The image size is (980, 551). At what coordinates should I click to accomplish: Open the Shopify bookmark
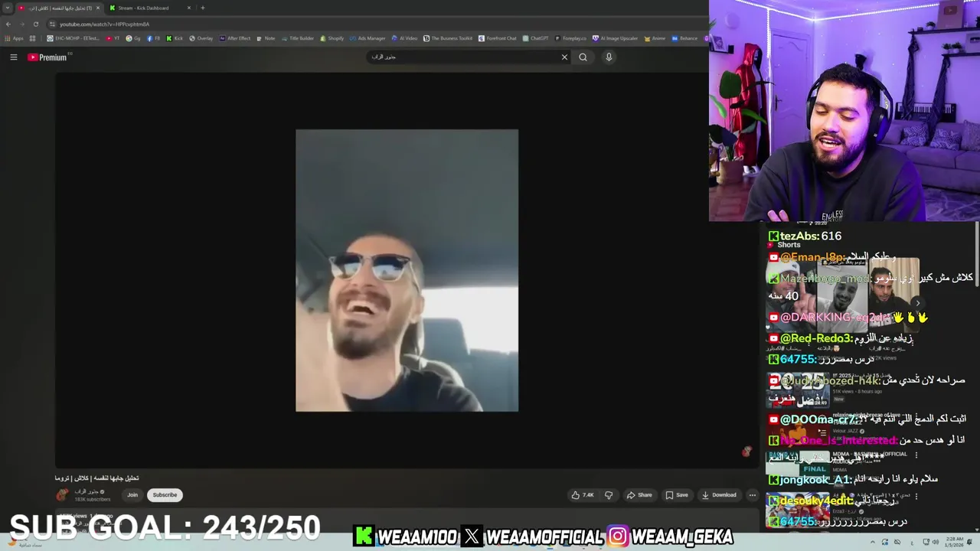pos(332,38)
